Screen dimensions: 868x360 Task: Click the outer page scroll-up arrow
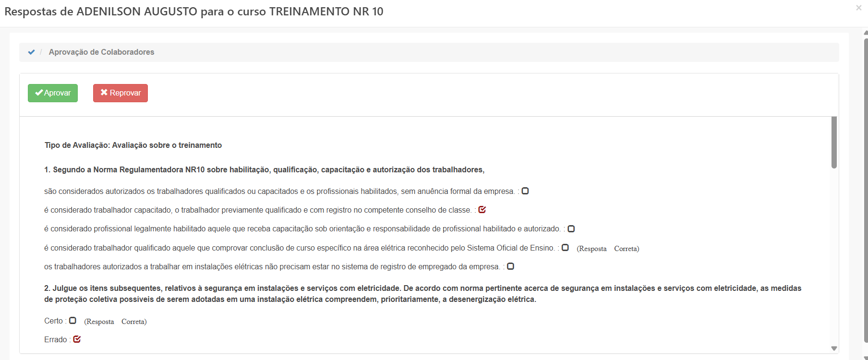tap(865, 33)
